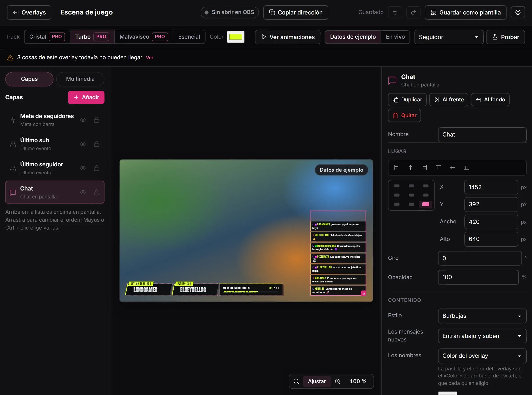532x395 pixels.
Task: Send layer back with Al fondo
Action: pyautogui.click(x=490, y=99)
